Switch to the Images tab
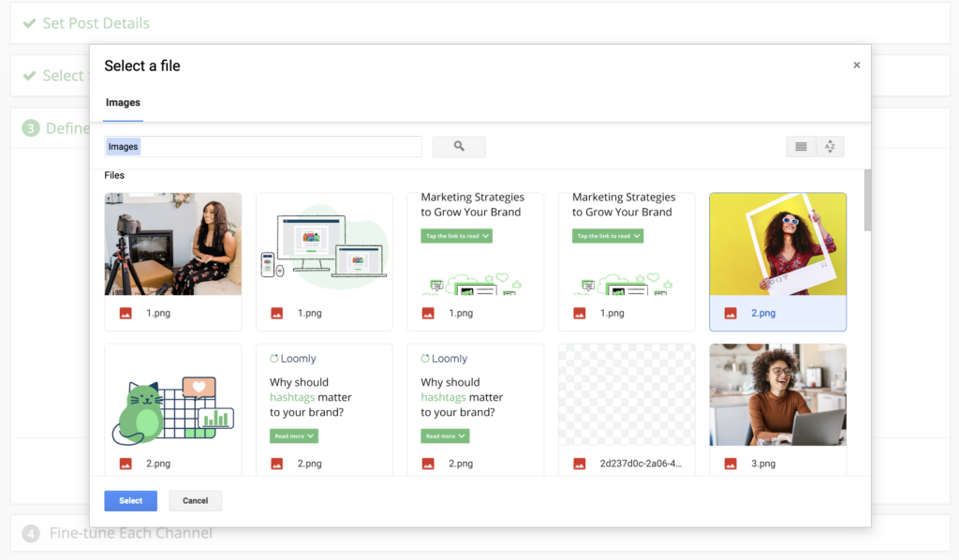 [122, 102]
